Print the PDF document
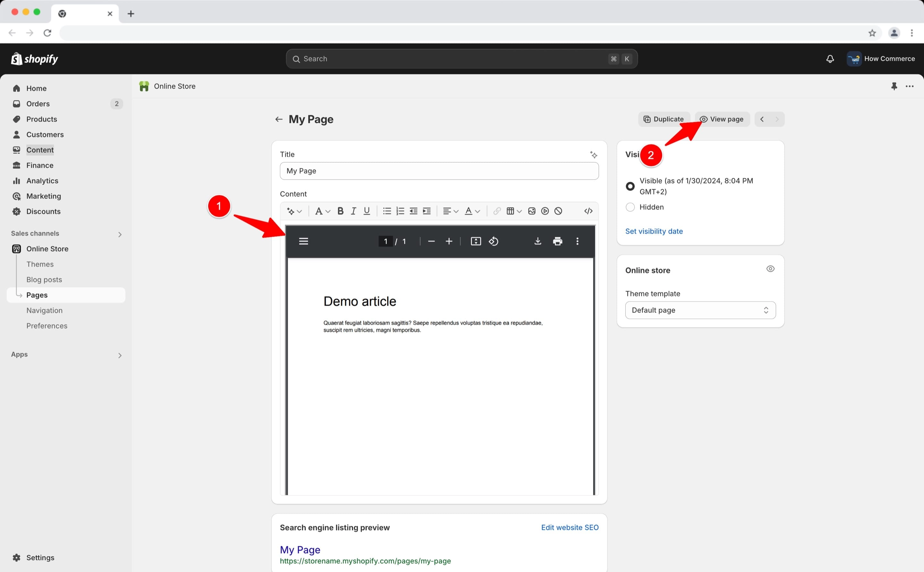Screen dimensions: 924x572 [x=558, y=241]
